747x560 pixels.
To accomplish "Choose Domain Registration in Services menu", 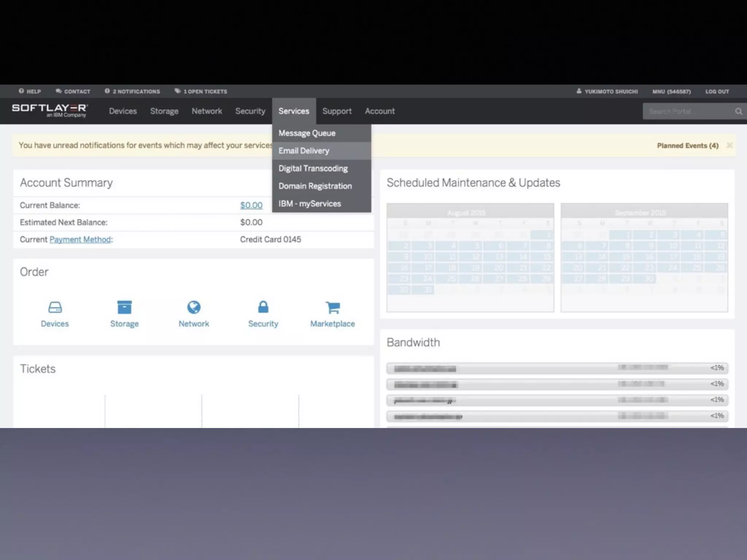I will 322,186.
